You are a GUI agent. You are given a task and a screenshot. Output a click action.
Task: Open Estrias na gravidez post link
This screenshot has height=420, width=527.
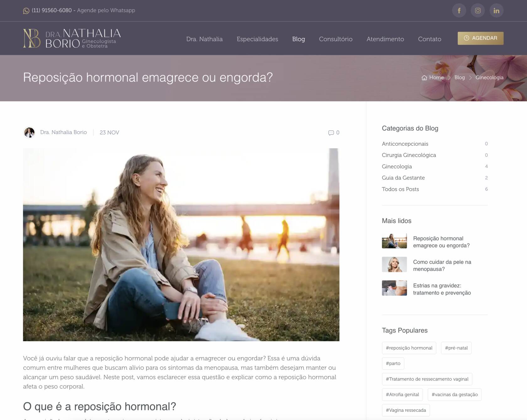[442, 289]
